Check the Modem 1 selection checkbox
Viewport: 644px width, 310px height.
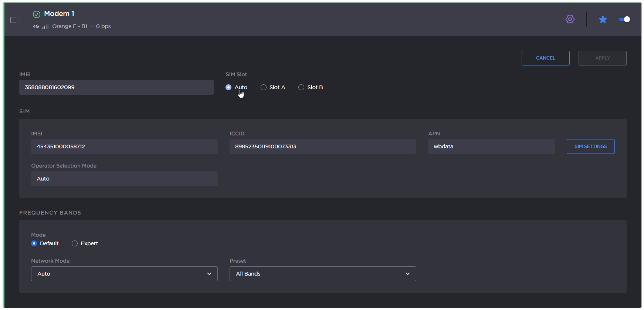pos(13,20)
